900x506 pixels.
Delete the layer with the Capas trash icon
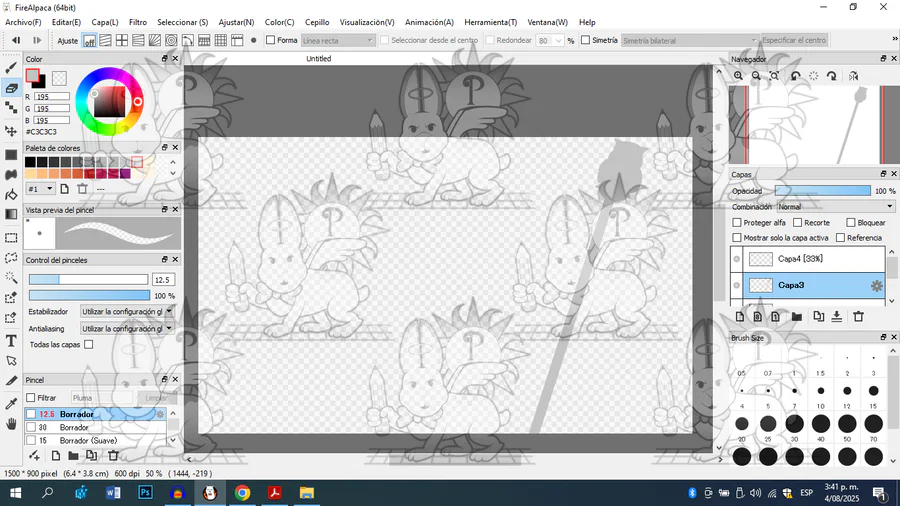click(859, 317)
